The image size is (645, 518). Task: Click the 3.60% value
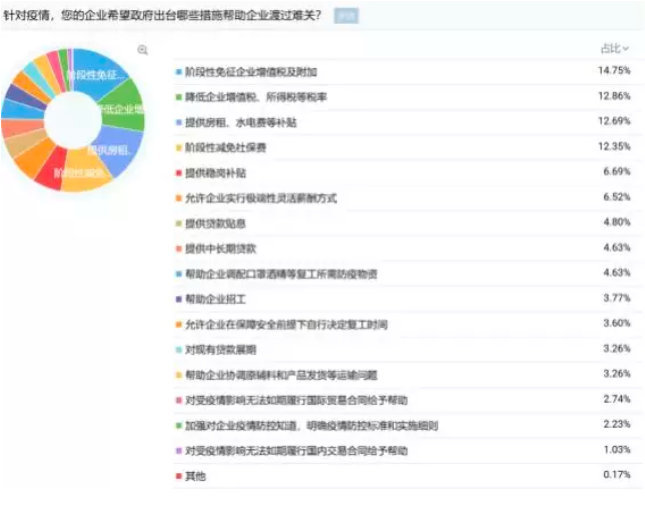tap(617, 323)
